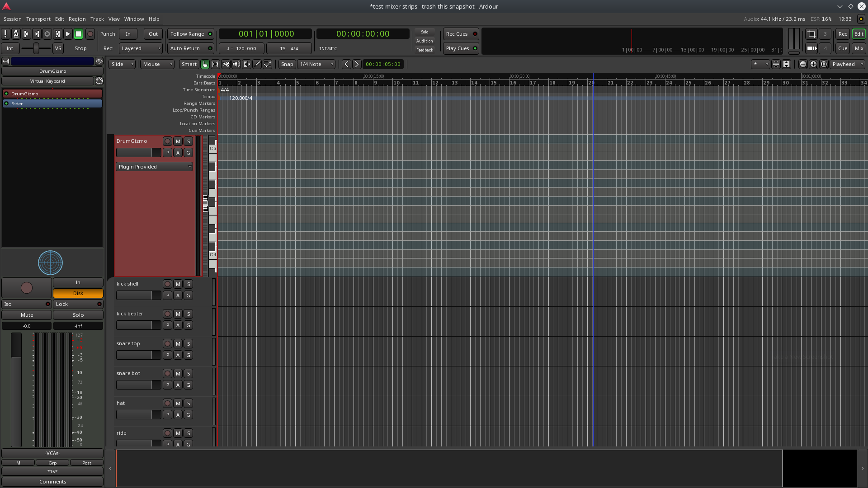Screen dimensions: 868x488
Task: Open the Comments button in mixer strip
Action: [x=52, y=482]
